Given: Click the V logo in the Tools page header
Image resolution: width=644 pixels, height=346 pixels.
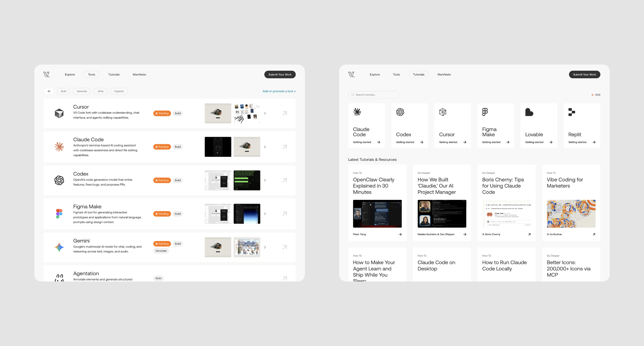Looking at the screenshot, I should pos(47,74).
